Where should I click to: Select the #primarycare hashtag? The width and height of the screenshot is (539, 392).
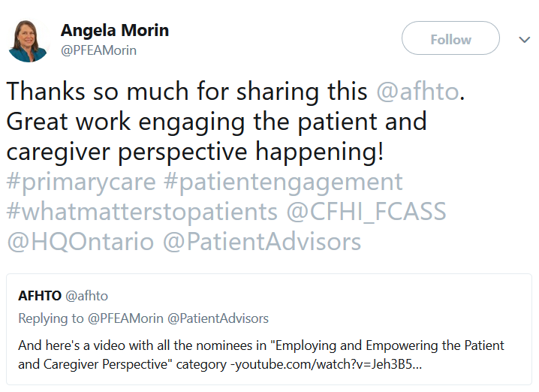[83, 182]
